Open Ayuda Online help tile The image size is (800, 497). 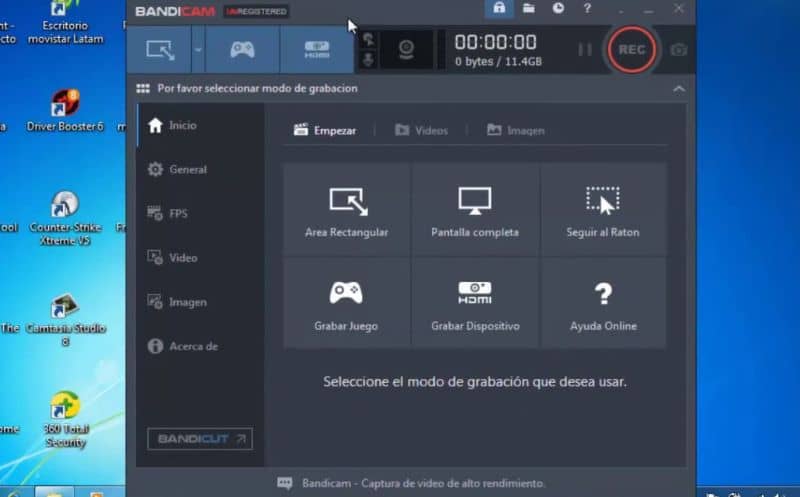[x=603, y=303]
